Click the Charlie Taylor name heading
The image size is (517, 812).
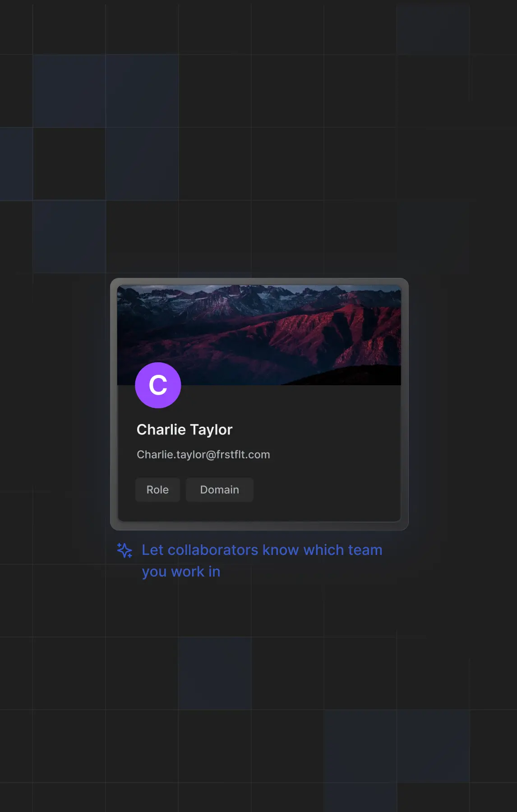click(x=185, y=430)
